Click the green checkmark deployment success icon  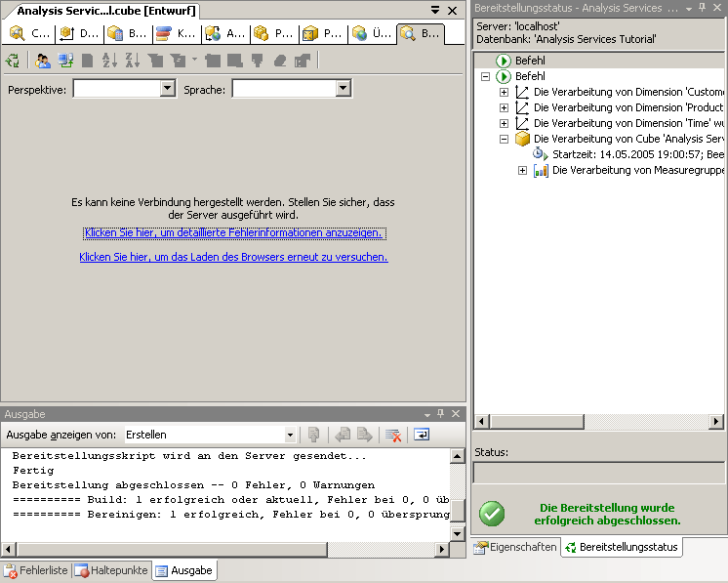click(x=492, y=514)
